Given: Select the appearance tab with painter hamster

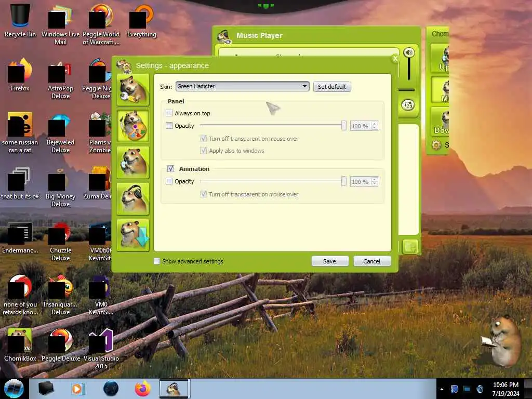Looking at the screenshot, I should point(132,126).
